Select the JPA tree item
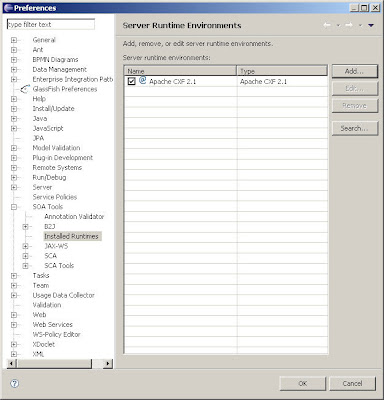 click(38, 138)
